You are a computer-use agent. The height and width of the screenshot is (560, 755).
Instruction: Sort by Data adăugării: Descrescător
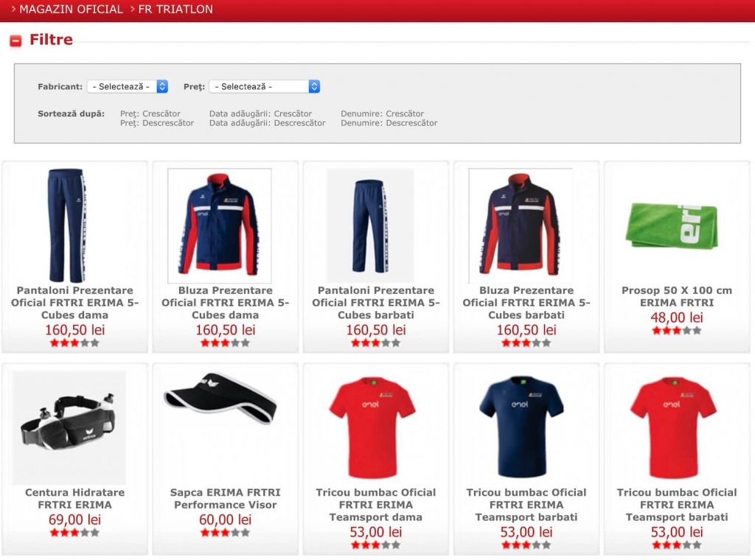[267, 123]
